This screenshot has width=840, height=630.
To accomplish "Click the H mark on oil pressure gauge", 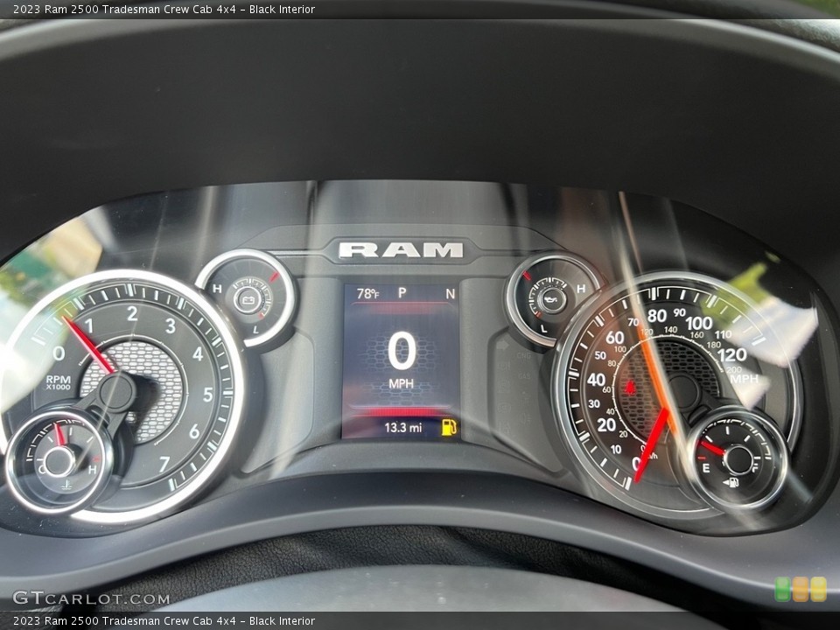I will [x=581, y=289].
